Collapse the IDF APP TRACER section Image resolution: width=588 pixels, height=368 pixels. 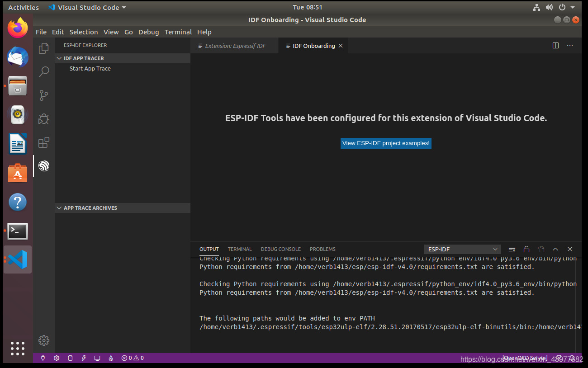click(122, 58)
